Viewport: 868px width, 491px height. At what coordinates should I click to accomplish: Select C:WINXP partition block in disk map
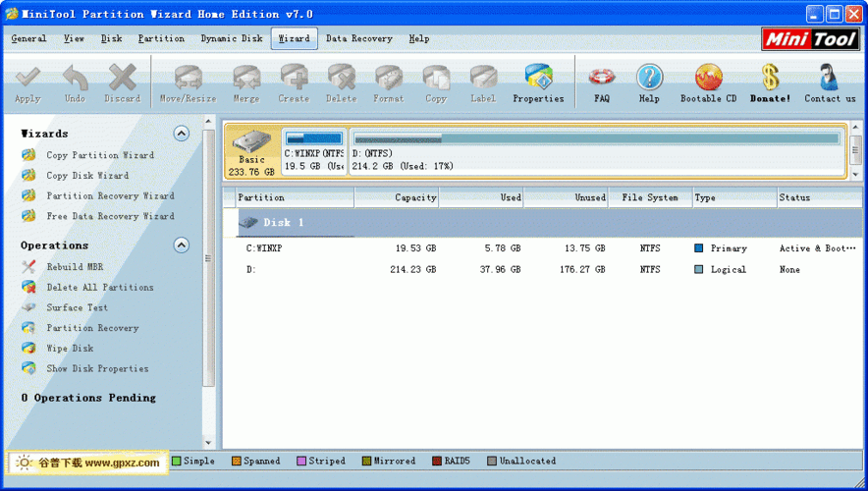pos(314,151)
